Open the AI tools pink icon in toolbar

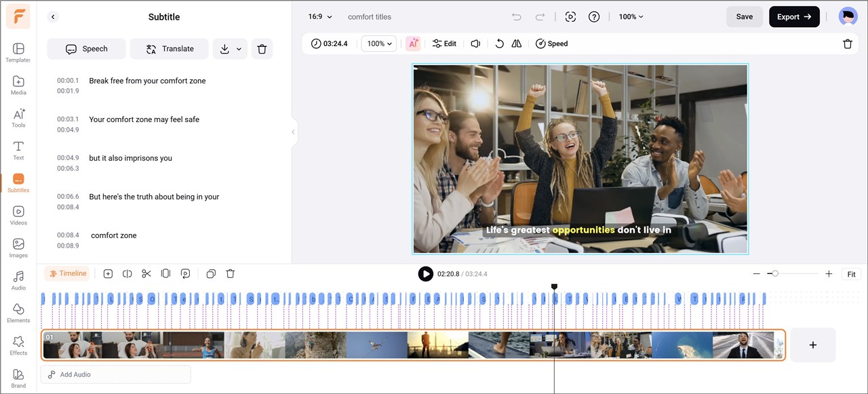(x=413, y=43)
